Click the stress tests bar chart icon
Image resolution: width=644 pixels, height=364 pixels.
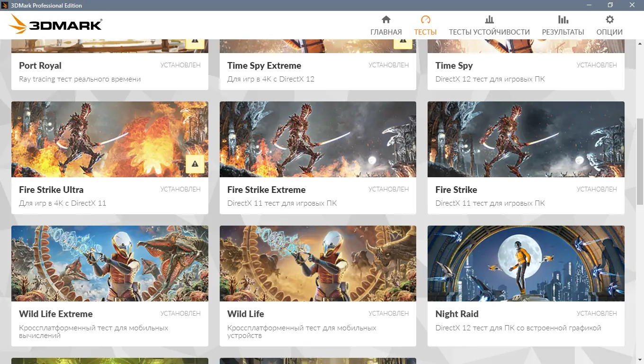click(x=489, y=19)
